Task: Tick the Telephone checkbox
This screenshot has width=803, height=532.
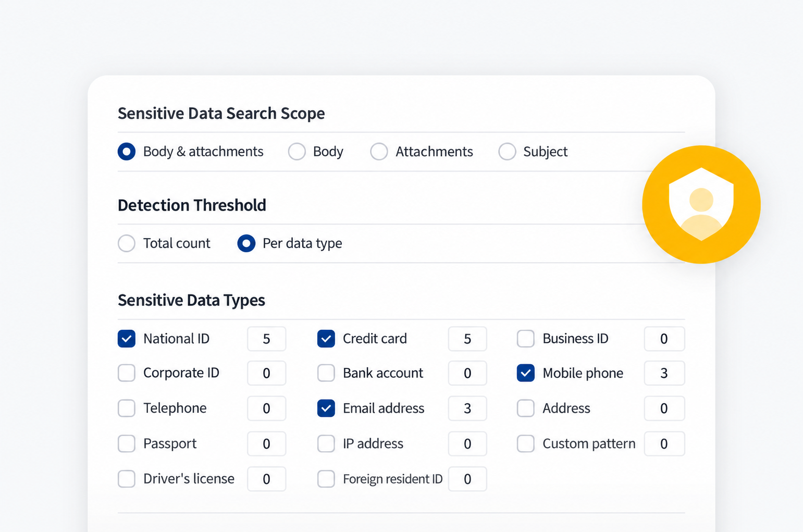Action: click(x=127, y=409)
